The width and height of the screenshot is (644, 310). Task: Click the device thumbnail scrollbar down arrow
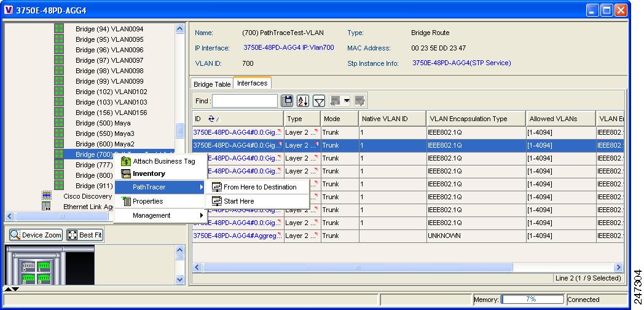180,280
